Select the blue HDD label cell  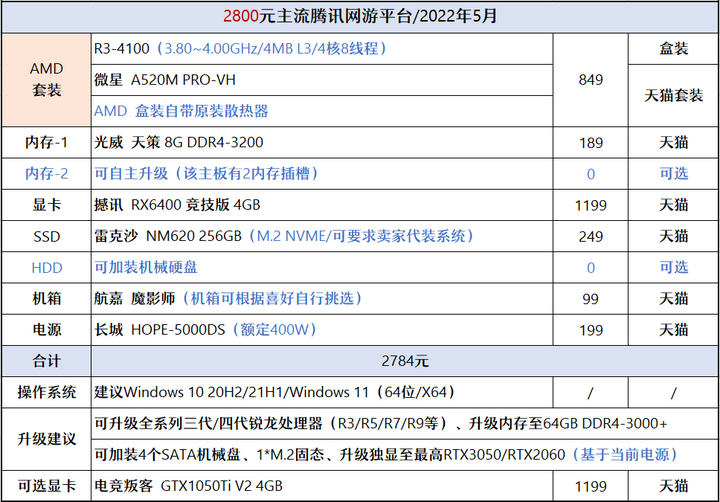pos(46,267)
